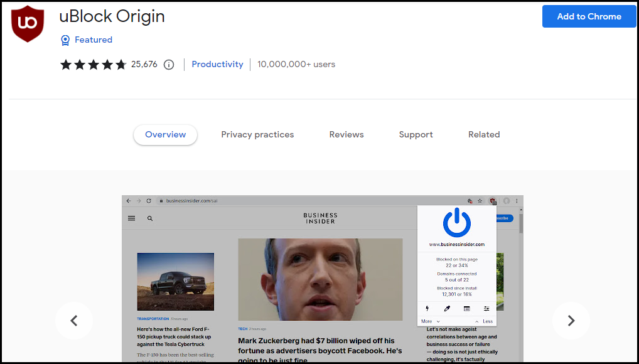Click the bookmark star in screenshot address bar
The width and height of the screenshot is (639, 364).
(480, 201)
